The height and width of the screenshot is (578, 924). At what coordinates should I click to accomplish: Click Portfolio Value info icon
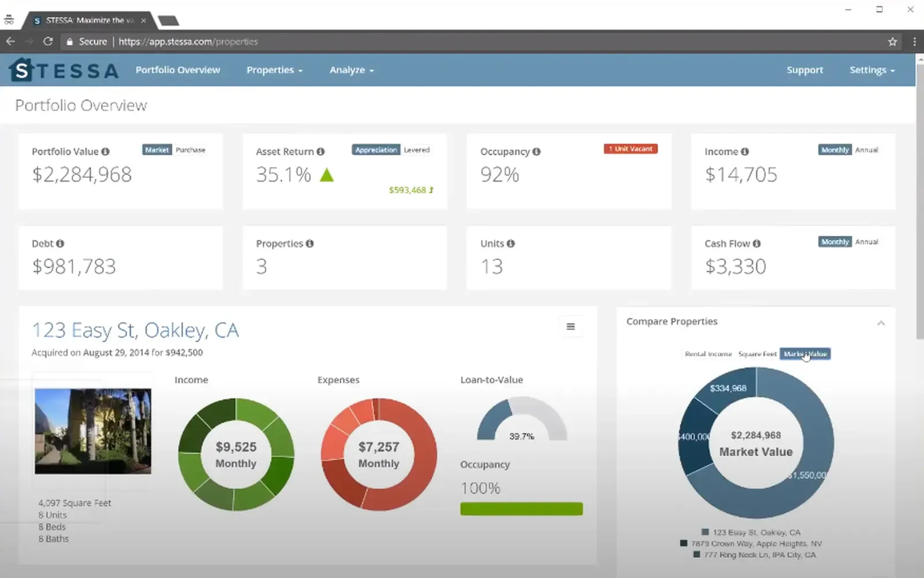[105, 151]
